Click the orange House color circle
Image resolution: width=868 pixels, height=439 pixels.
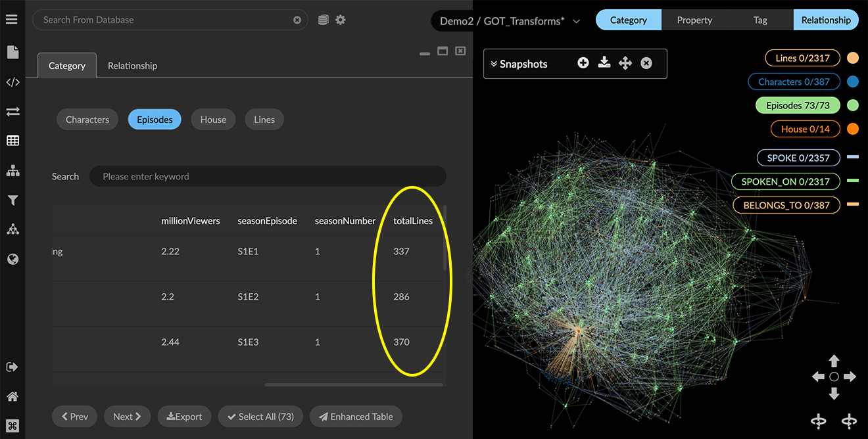click(x=853, y=129)
